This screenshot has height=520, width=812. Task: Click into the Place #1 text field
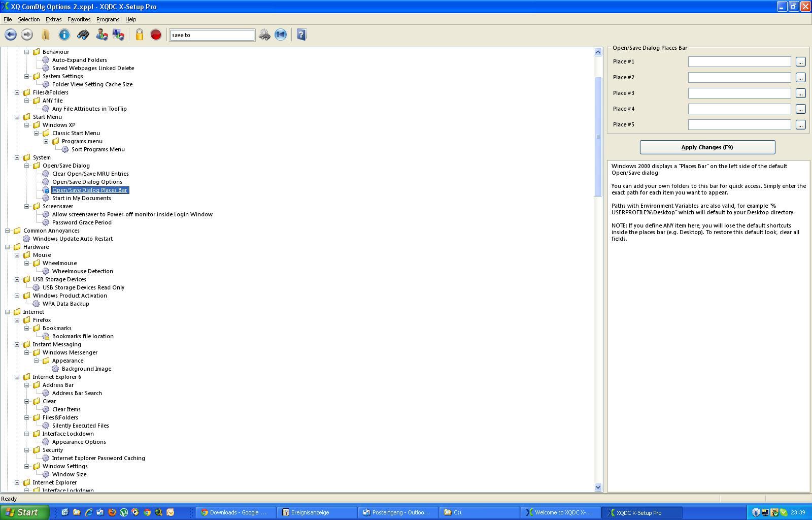(x=739, y=62)
